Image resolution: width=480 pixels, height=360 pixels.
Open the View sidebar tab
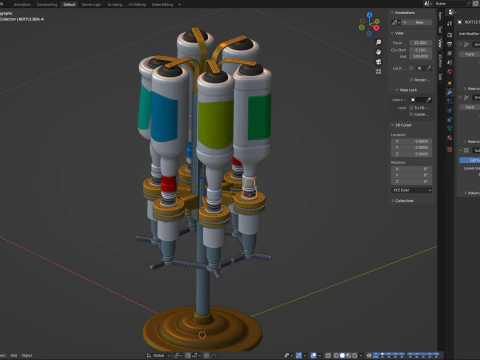point(440,43)
